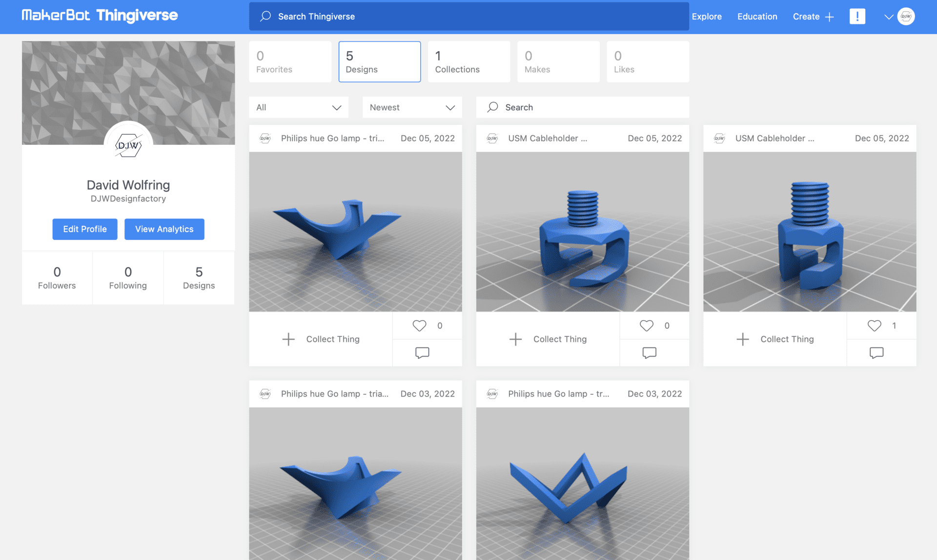
Task: Click the Search Thingiverse field
Action: [x=468, y=17]
